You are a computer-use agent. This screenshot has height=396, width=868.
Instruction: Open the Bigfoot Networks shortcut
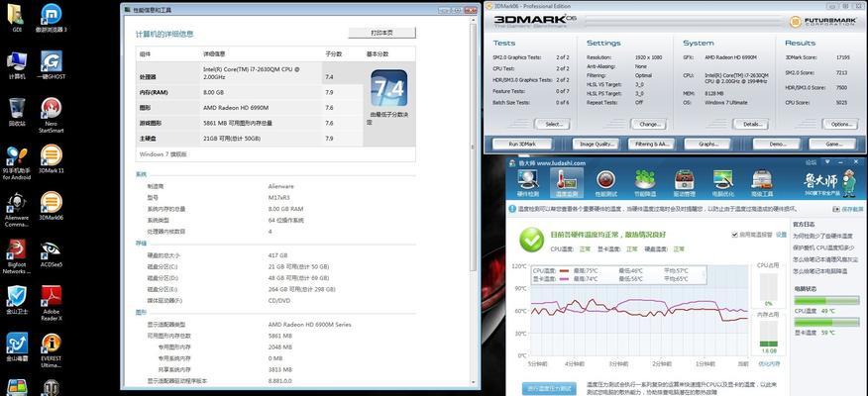pyautogui.click(x=17, y=256)
